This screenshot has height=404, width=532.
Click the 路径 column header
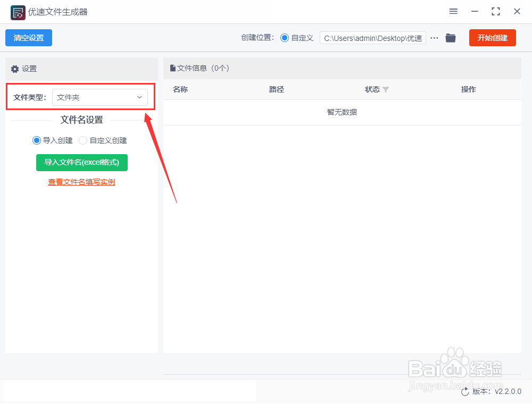[x=277, y=89]
